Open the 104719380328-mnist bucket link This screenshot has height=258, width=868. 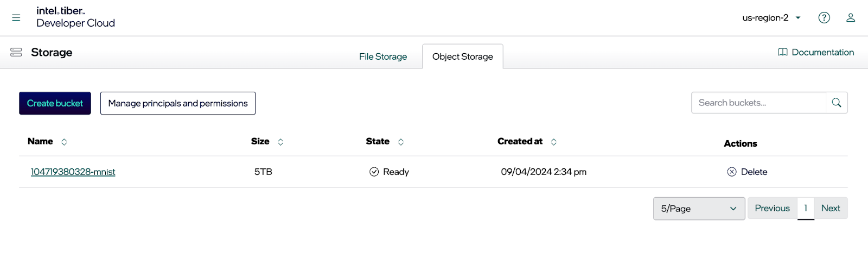click(73, 172)
